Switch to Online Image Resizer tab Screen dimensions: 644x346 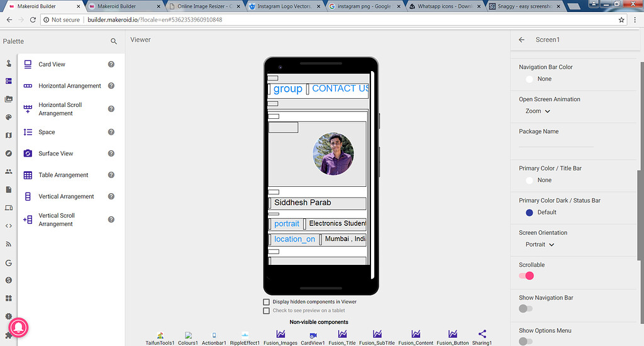tap(204, 6)
